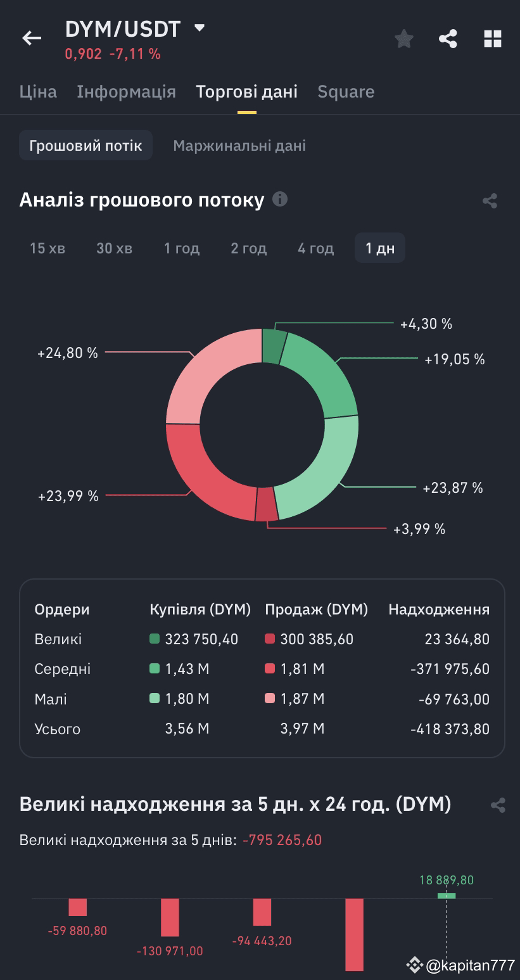Open the info tooltip beside Аналіз грошового потоку
The image size is (520, 980).
point(279,200)
